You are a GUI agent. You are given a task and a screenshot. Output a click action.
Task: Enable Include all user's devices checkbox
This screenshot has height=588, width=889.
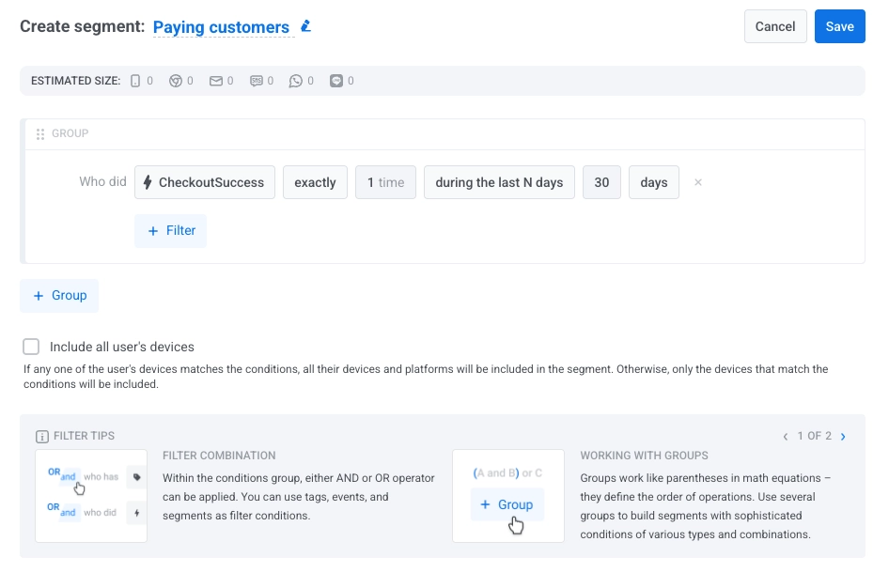32,347
